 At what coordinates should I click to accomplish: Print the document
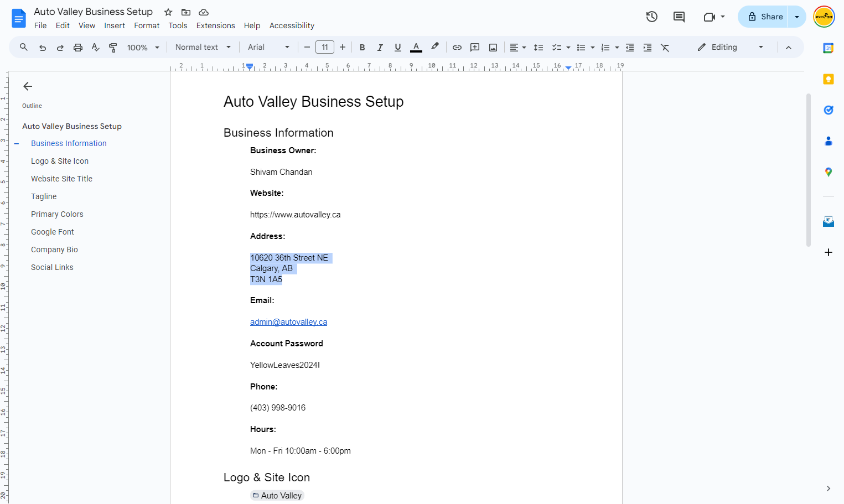78,48
